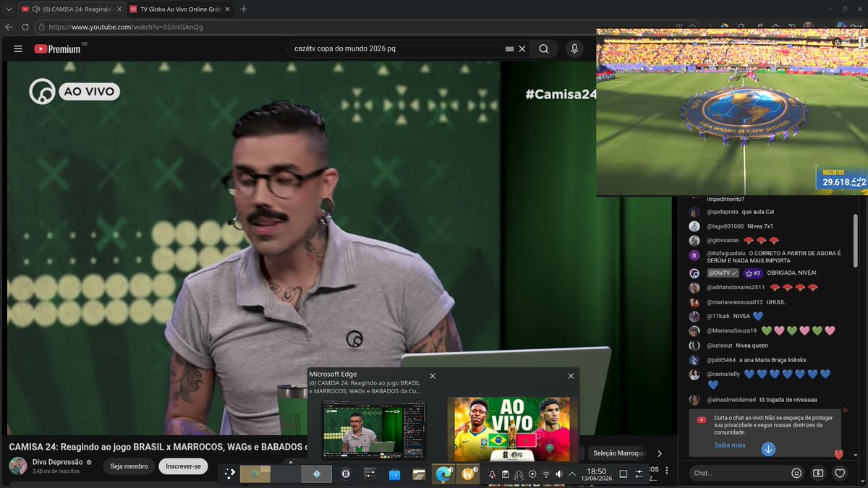868x488 pixels.
Task: Open the on-screen keyboard in search box
Action: point(509,48)
